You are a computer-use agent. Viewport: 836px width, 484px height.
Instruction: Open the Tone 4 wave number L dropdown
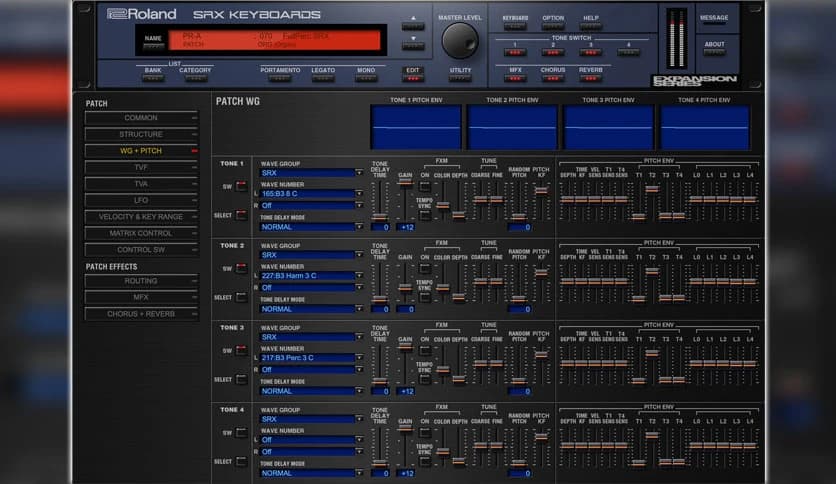tap(311, 440)
